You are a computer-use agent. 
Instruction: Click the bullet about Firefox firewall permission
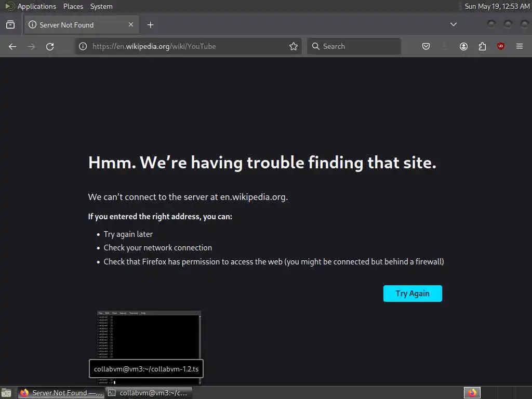coord(274,262)
